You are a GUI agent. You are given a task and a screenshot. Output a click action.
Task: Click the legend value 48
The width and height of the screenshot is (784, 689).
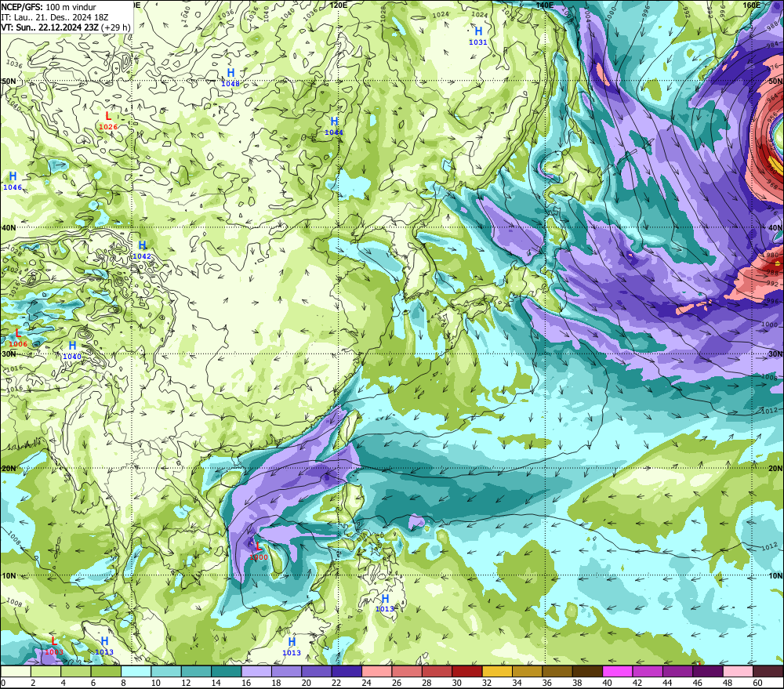(x=728, y=683)
